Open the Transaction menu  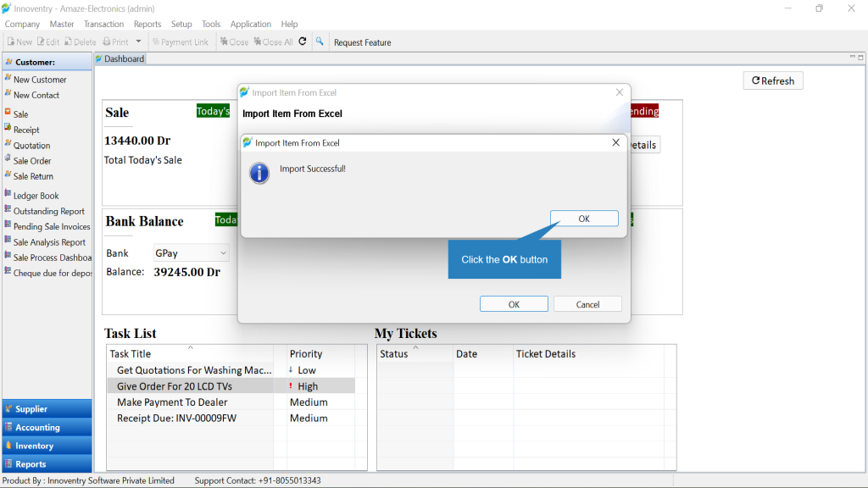103,24
